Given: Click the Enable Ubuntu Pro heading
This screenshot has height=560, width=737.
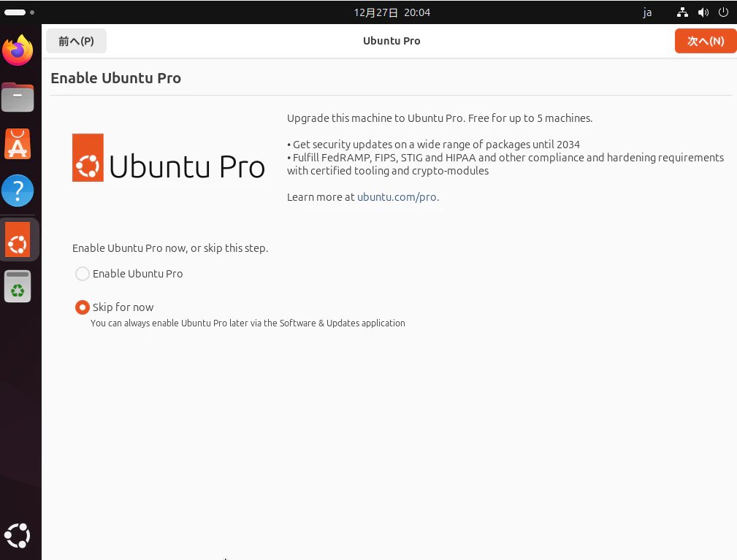Looking at the screenshot, I should click(115, 78).
